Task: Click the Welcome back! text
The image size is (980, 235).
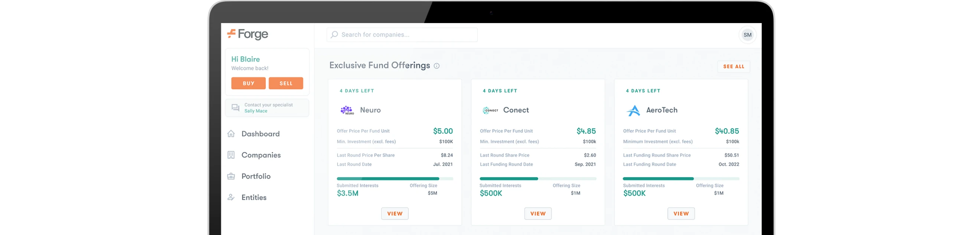Action: click(249, 68)
